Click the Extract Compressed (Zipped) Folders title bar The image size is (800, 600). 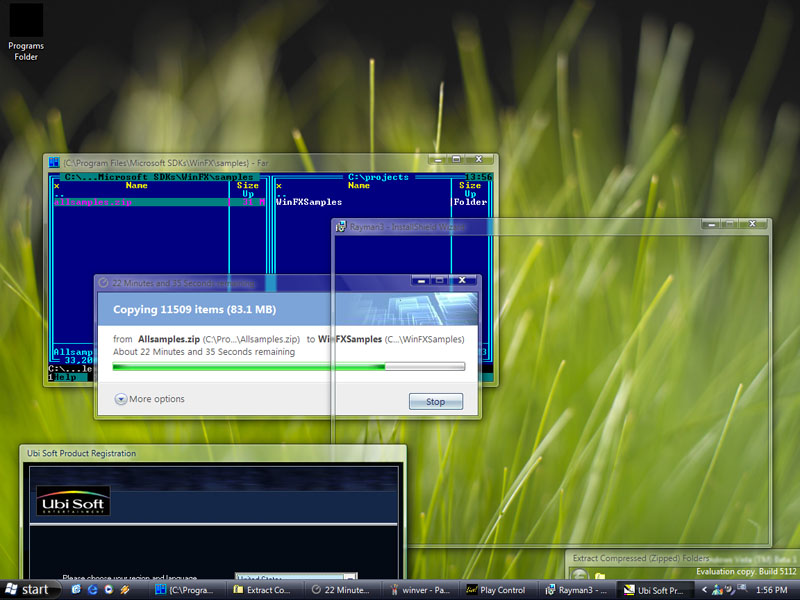[x=682, y=558]
